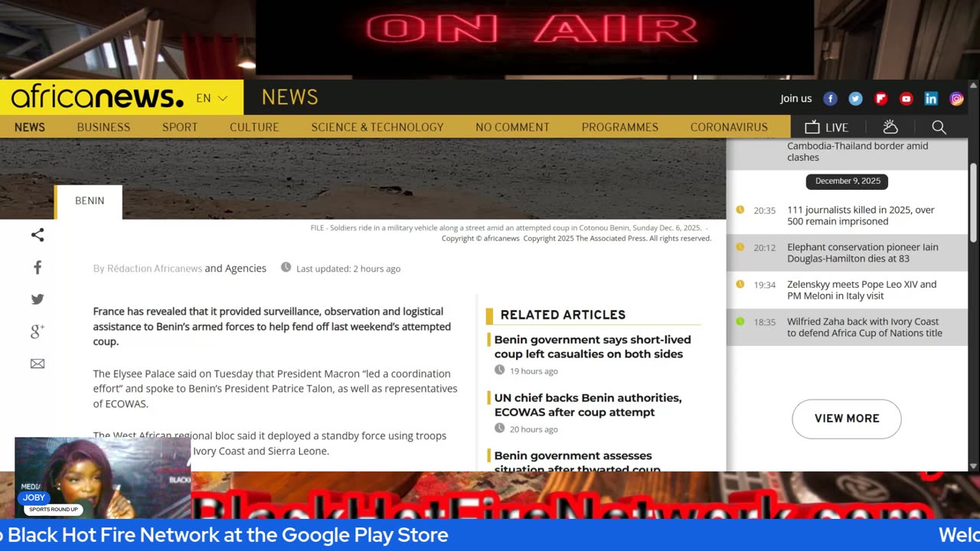Open 'Benin government assesses situation' article

coord(577,461)
